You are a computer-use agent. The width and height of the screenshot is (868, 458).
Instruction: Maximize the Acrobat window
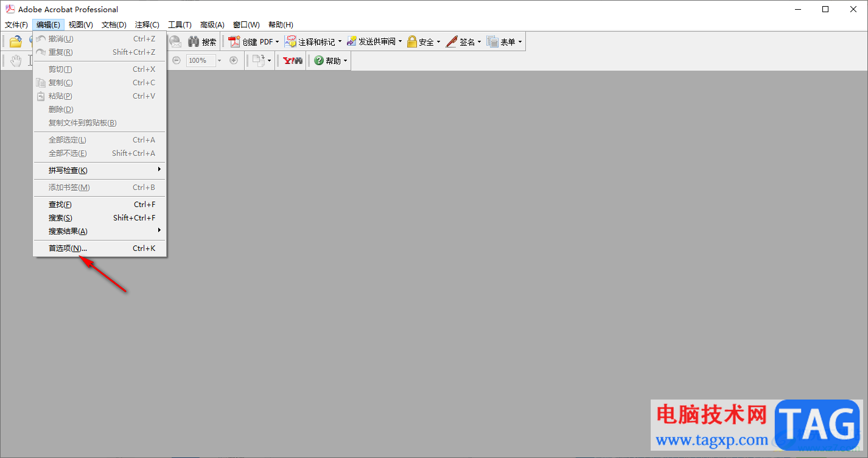pyautogui.click(x=825, y=9)
